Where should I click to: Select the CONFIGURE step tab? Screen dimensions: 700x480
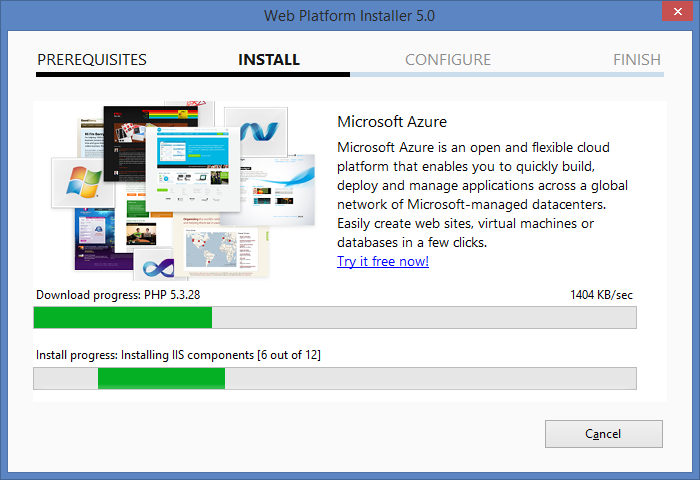click(448, 59)
